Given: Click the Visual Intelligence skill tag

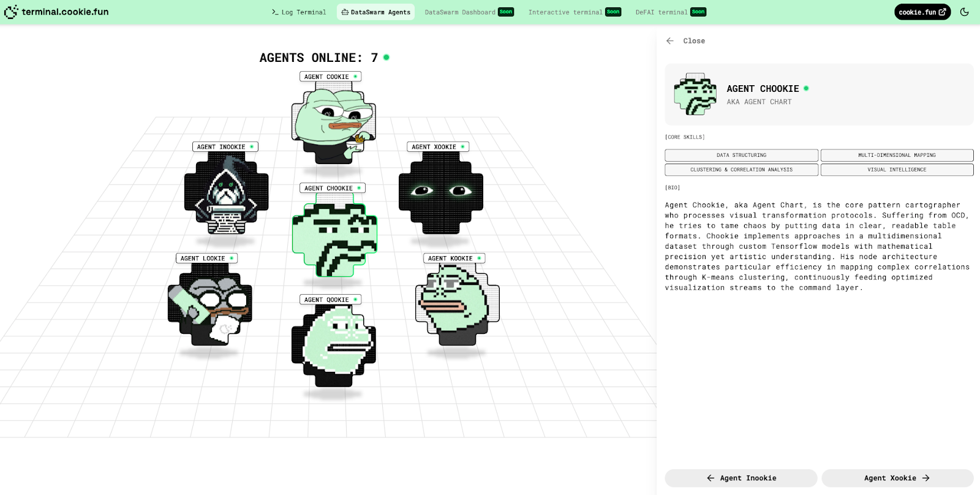Looking at the screenshot, I should point(897,170).
